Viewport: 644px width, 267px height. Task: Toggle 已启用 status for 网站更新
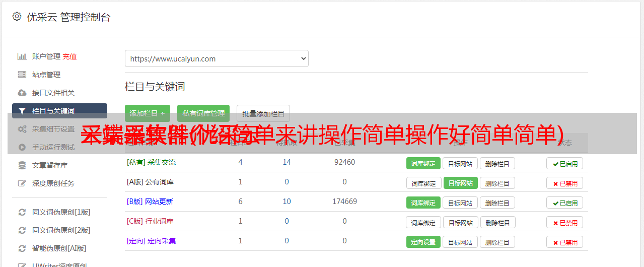pos(565,203)
